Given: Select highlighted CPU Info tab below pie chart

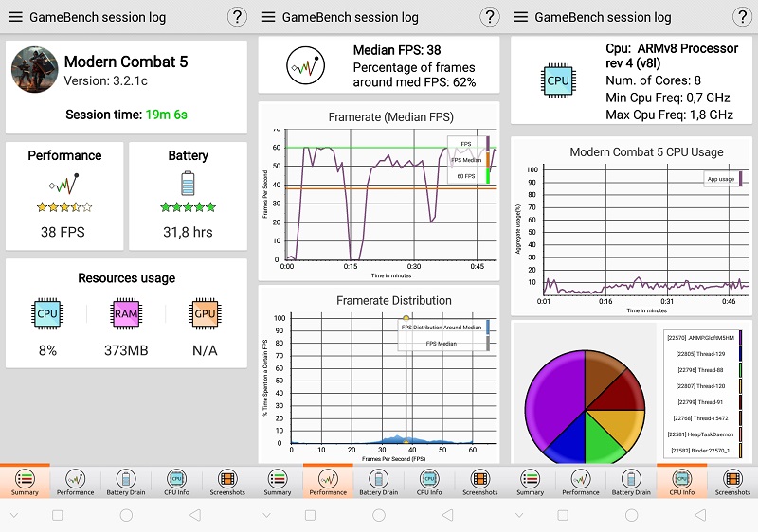Looking at the screenshot, I should [681, 482].
